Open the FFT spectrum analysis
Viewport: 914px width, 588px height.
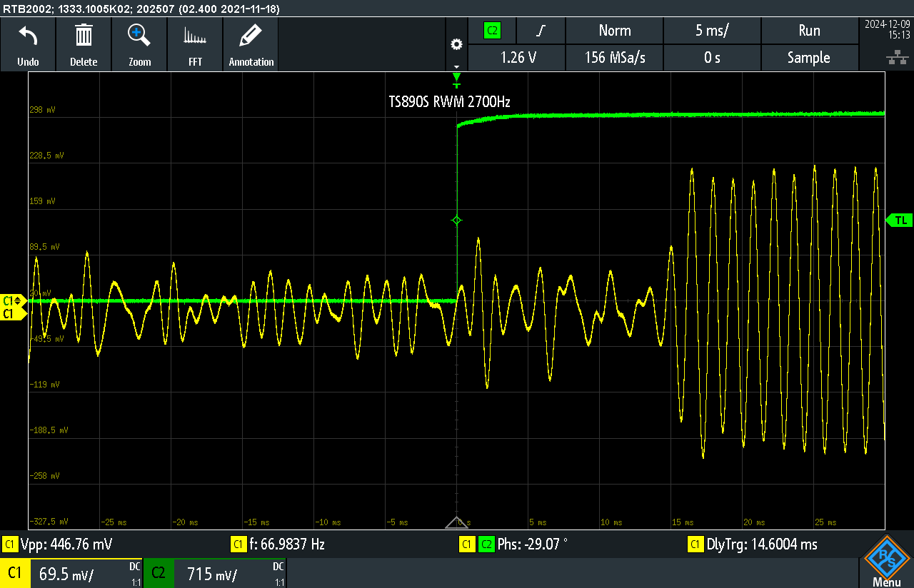click(195, 44)
